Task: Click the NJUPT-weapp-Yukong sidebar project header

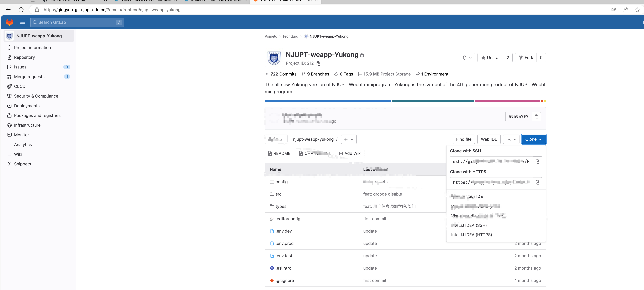Action: point(39,36)
